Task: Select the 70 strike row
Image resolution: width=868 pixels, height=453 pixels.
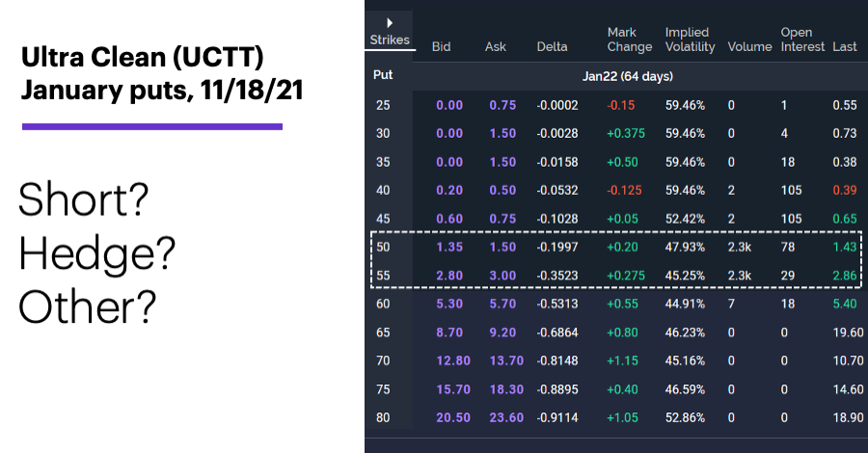Action: pyautogui.click(x=616, y=360)
